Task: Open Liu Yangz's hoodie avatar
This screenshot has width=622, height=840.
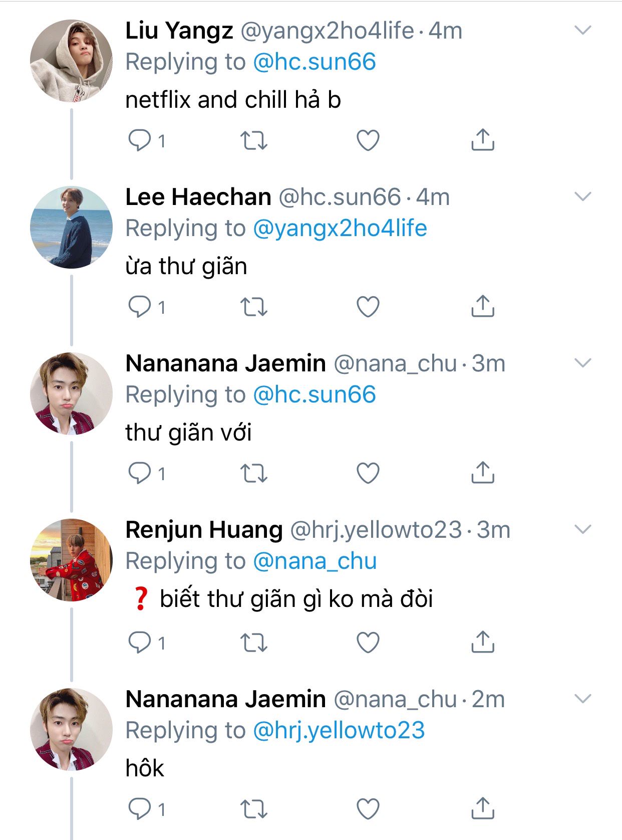Action: click(x=71, y=61)
